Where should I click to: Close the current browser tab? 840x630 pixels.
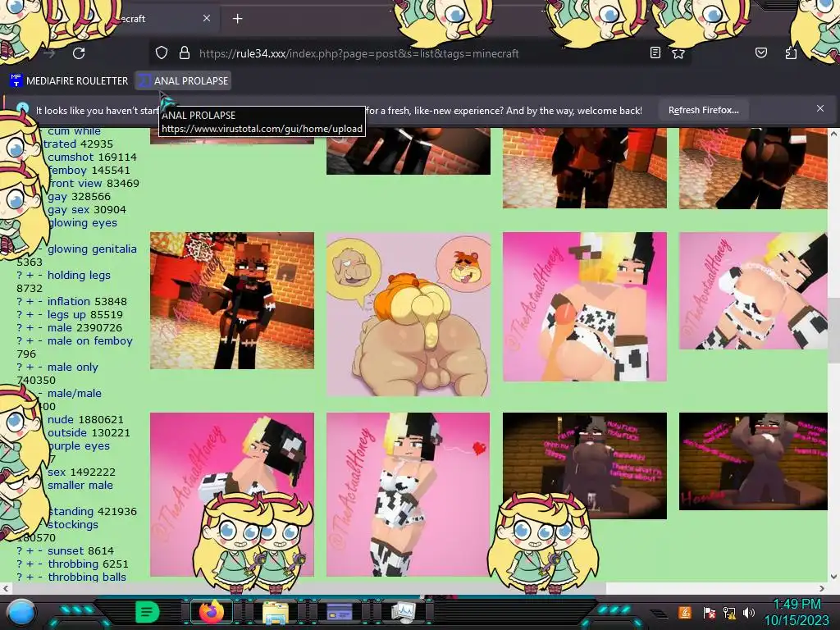coord(206,18)
